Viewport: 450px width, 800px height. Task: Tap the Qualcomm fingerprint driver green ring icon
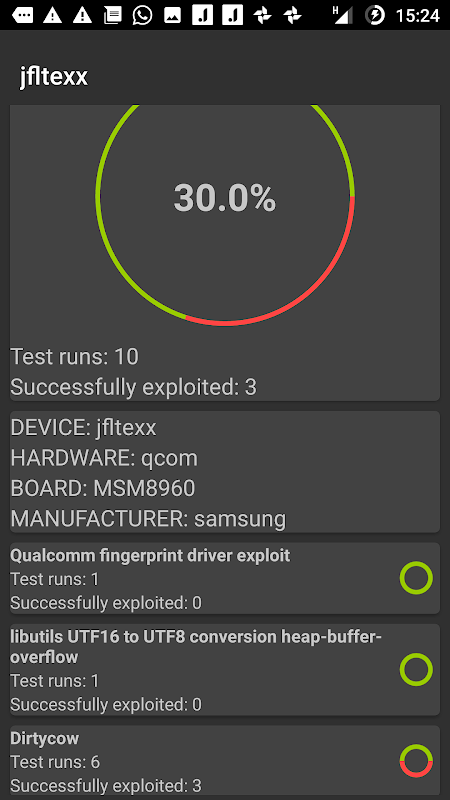(416, 578)
